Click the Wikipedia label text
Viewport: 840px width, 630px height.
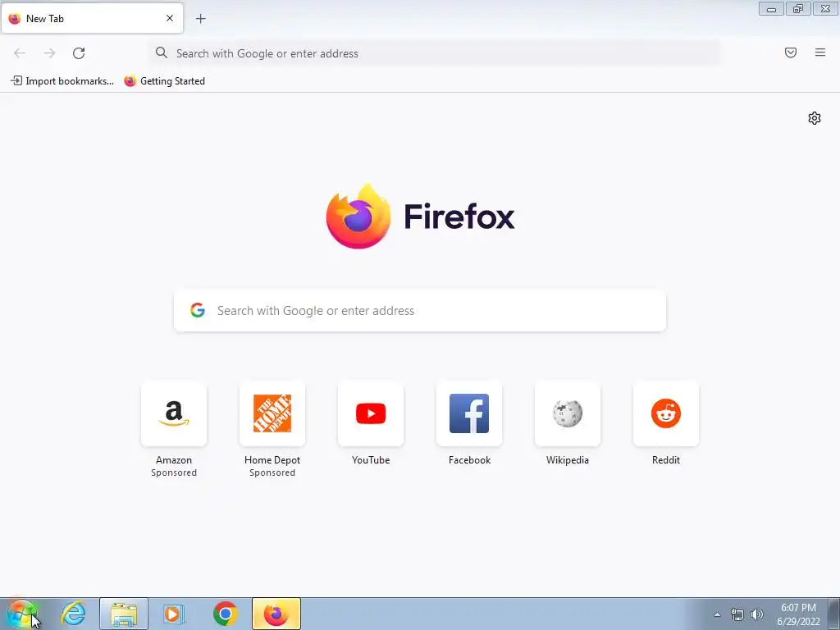pyautogui.click(x=568, y=459)
